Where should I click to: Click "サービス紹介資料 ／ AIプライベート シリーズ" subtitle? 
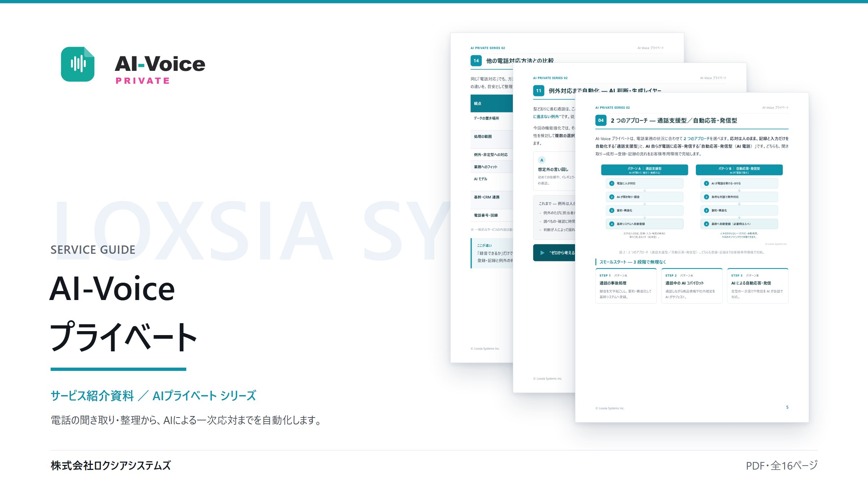click(153, 396)
